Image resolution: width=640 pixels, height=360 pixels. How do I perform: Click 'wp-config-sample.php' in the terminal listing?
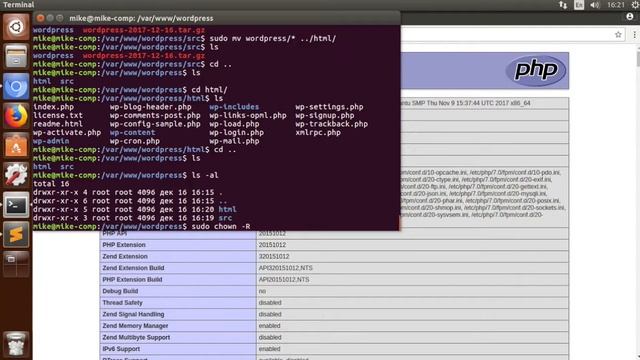point(155,124)
